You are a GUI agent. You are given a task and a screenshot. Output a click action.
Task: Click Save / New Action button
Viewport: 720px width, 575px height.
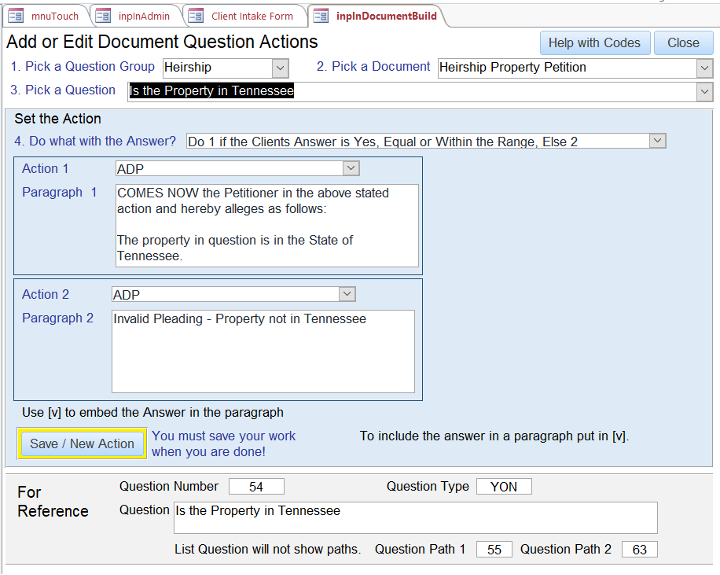82,444
